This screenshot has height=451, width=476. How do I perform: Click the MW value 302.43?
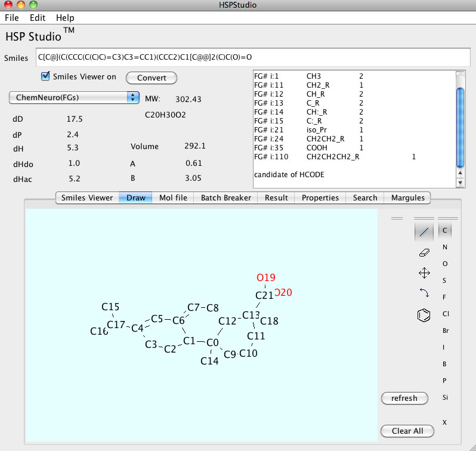188,99
